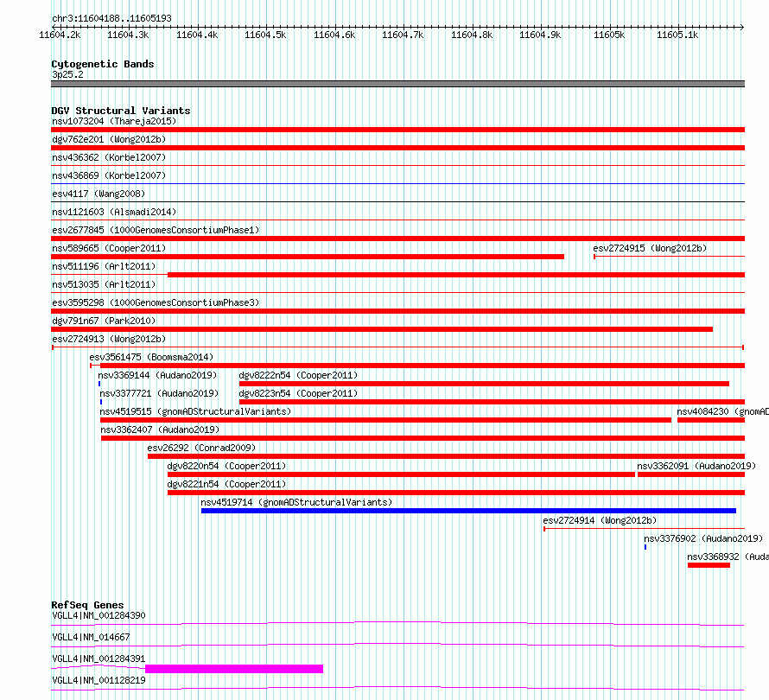
Task: Select nsv511196 (Arlt2011) variant label
Action: (104, 266)
